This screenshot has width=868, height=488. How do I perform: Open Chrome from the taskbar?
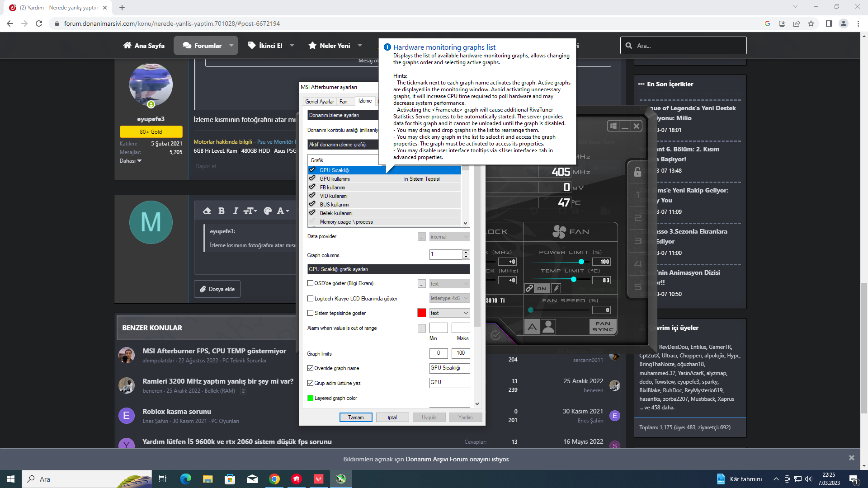274,479
